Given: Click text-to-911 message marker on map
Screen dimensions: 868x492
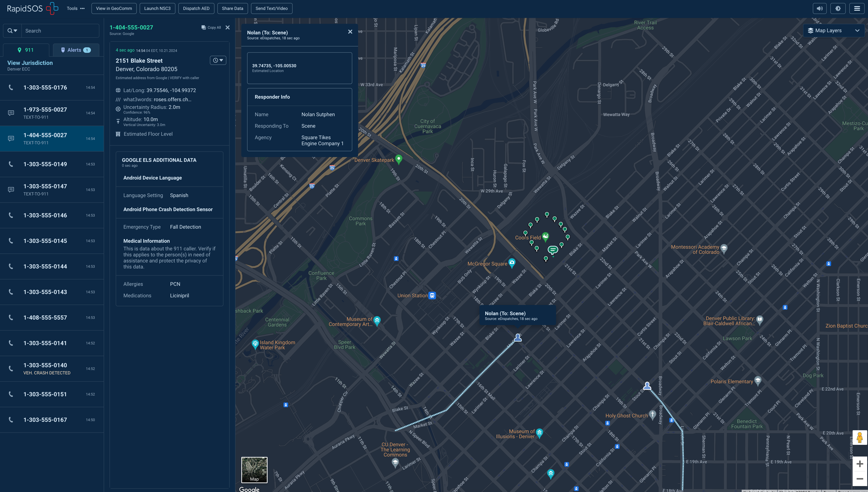Looking at the screenshot, I should click(x=553, y=250).
